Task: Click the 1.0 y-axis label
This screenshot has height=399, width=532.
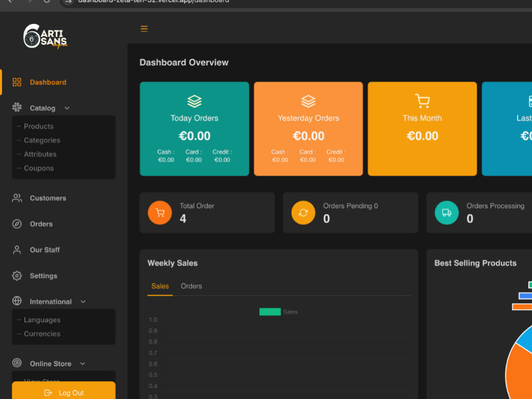Action: point(153,320)
